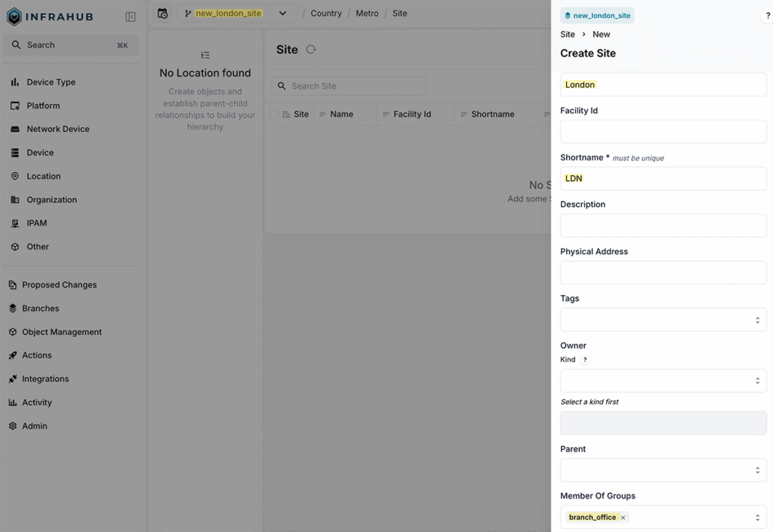
Task: Open the IPAM section
Action: click(x=38, y=223)
